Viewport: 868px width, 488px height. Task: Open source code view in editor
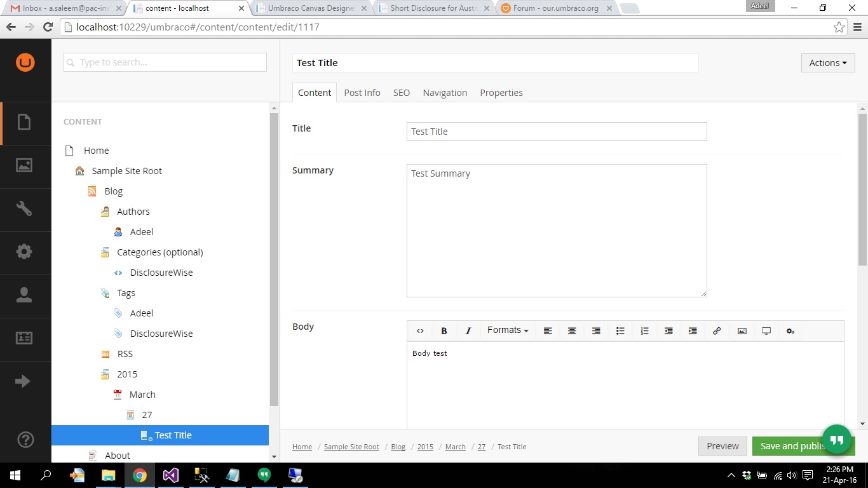coord(420,331)
